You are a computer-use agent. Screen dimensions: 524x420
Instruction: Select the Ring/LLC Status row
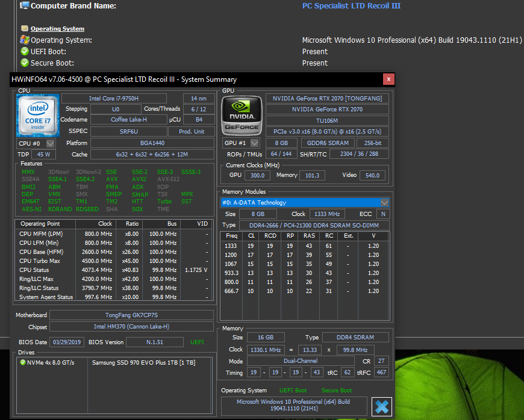point(114,288)
